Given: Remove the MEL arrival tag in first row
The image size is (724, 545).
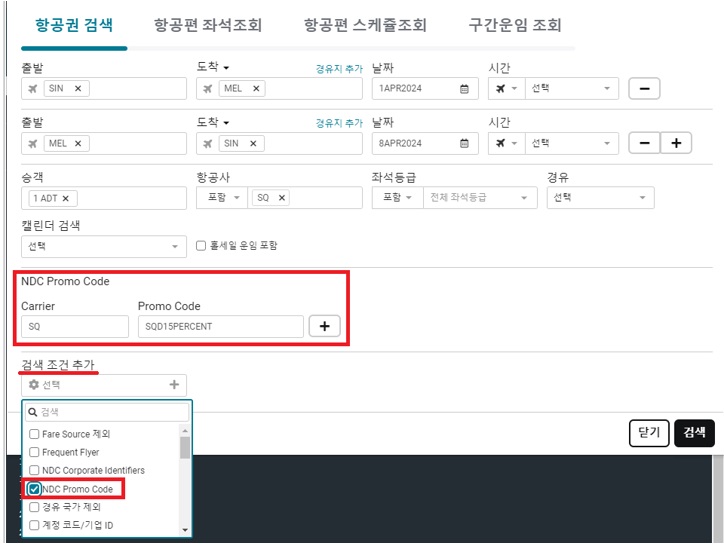Looking at the screenshot, I should (x=256, y=88).
